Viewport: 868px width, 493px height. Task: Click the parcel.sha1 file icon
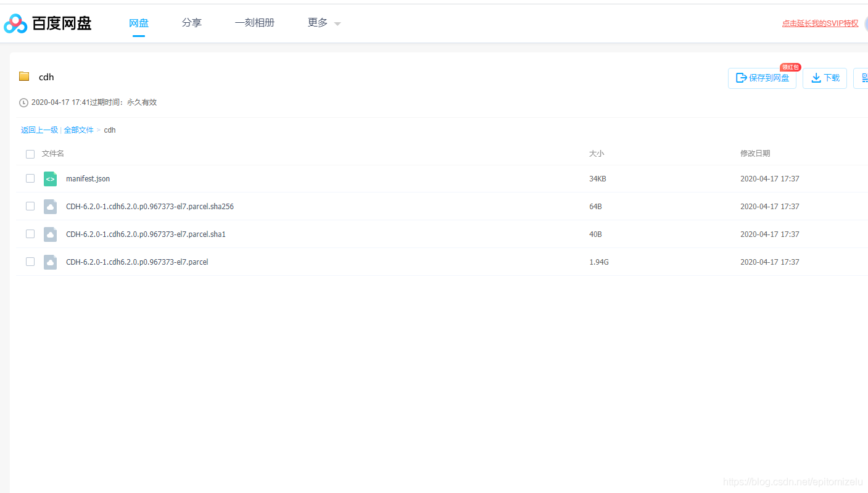point(50,234)
